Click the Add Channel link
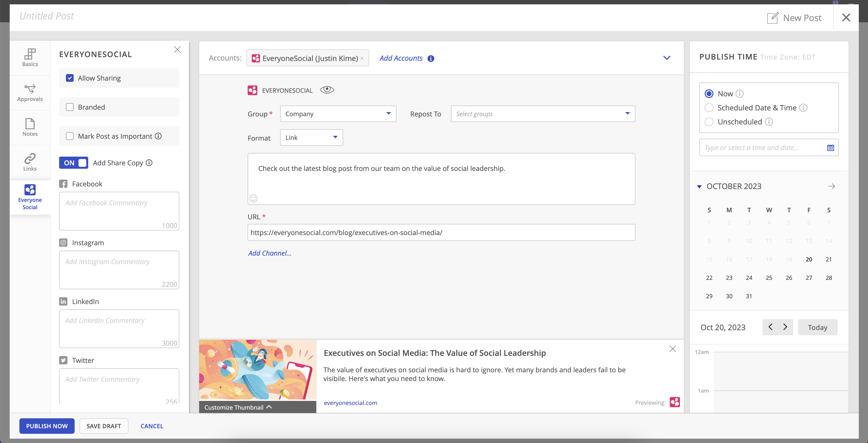The height and width of the screenshot is (443, 868). pos(269,253)
